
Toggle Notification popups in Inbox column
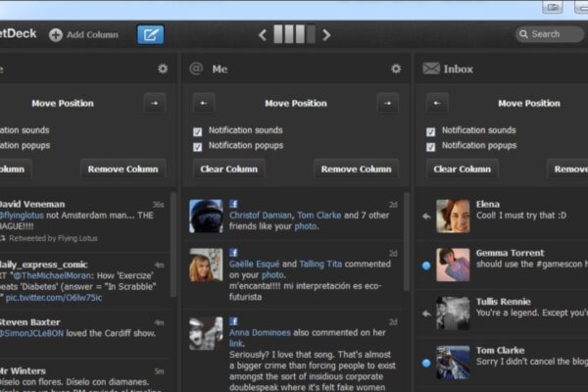[x=430, y=147]
